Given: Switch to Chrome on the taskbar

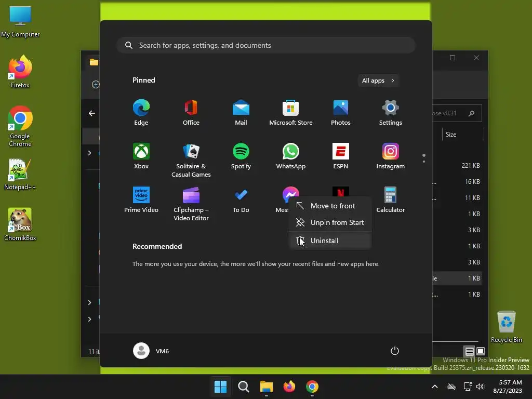Looking at the screenshot, I should (x=312, y=387).
